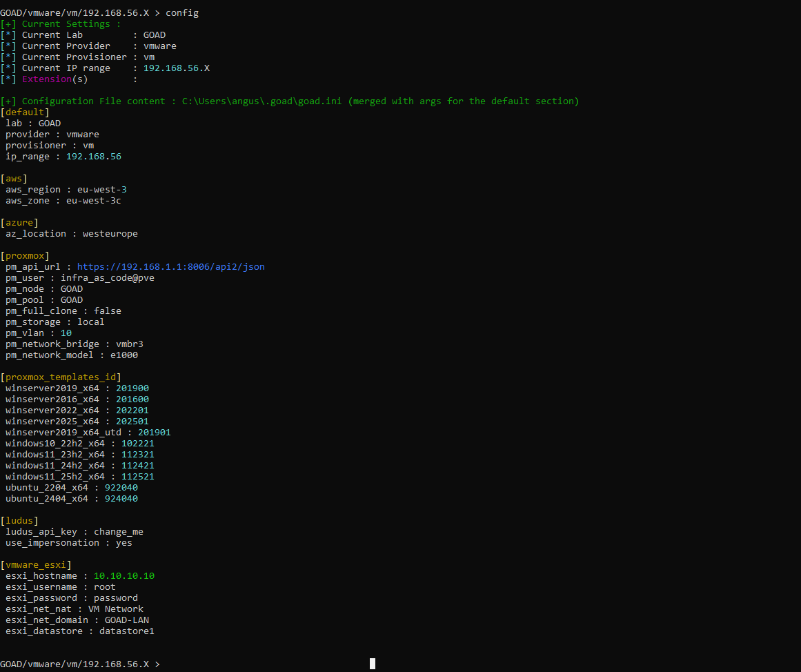
Task: Click the 'ip_range : 192.168.56' line
Action: coord(63,157)
